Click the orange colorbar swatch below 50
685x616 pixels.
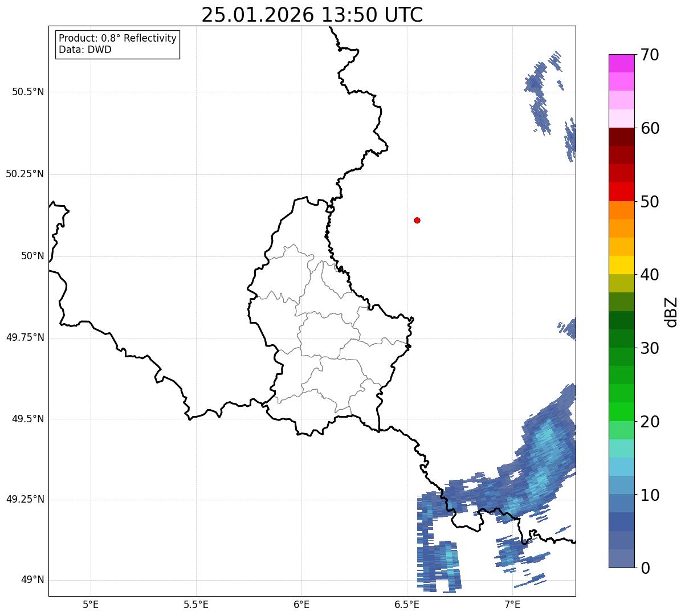click(622, 210)
